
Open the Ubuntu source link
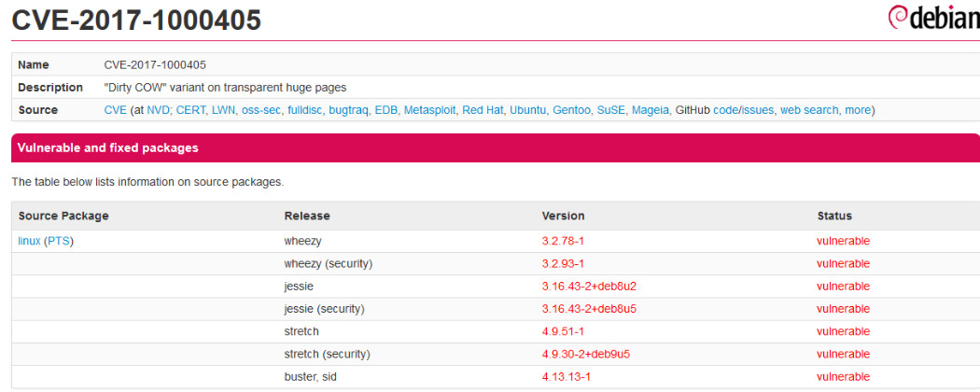pyautogui.click(x=527, y=110)
